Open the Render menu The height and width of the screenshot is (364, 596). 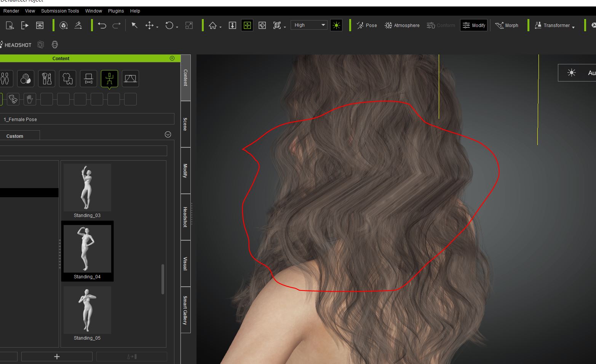[x=11, y=11]
